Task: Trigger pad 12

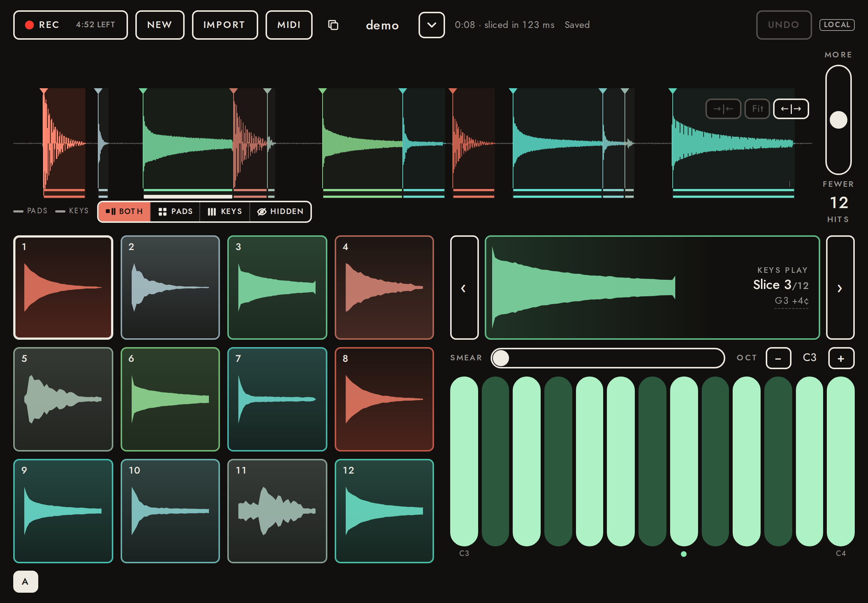Action: point(384,511)
